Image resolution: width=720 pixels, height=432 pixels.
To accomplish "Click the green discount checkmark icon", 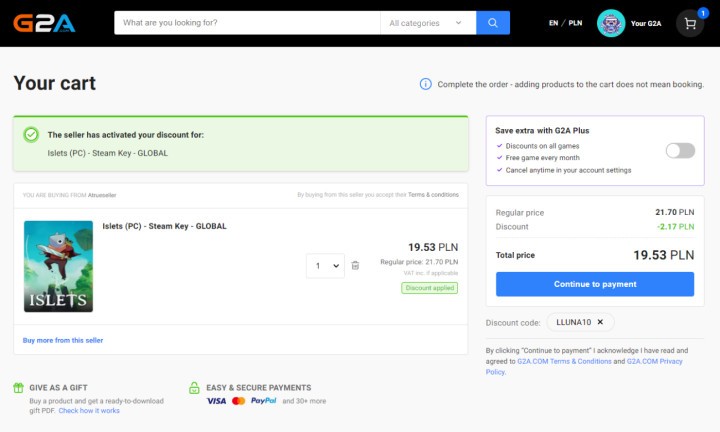I will click(x=31, y=135).
